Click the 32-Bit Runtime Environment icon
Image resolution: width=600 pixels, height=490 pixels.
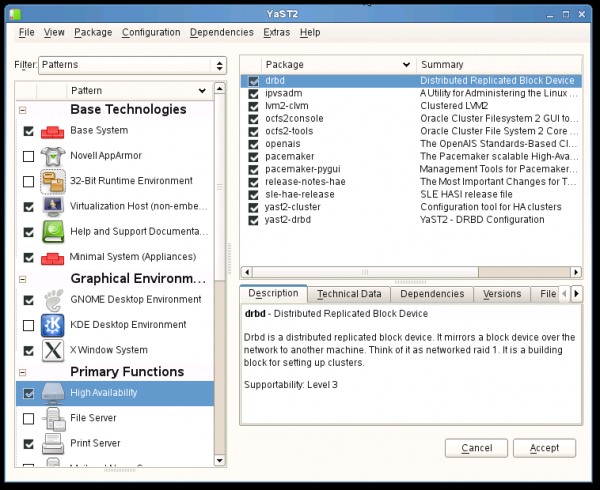click(53, 182)
